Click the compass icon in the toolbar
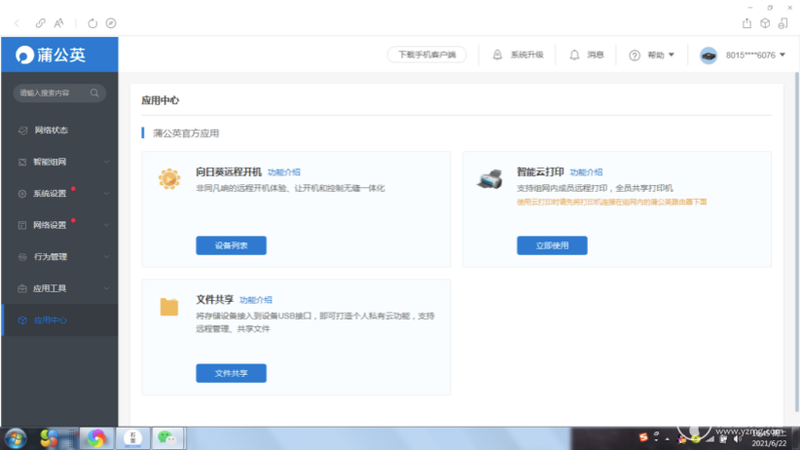The height and width of the screenshot is (450, 800). tap(111, 23)
